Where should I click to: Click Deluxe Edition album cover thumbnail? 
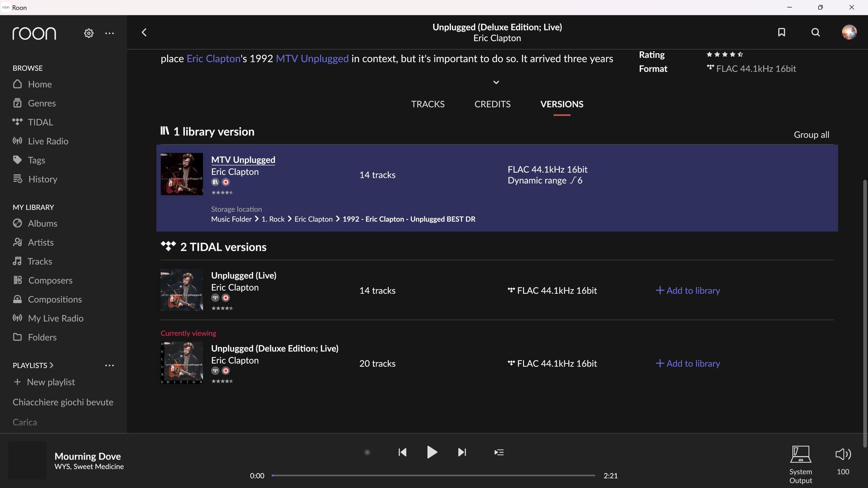point(182,363)
